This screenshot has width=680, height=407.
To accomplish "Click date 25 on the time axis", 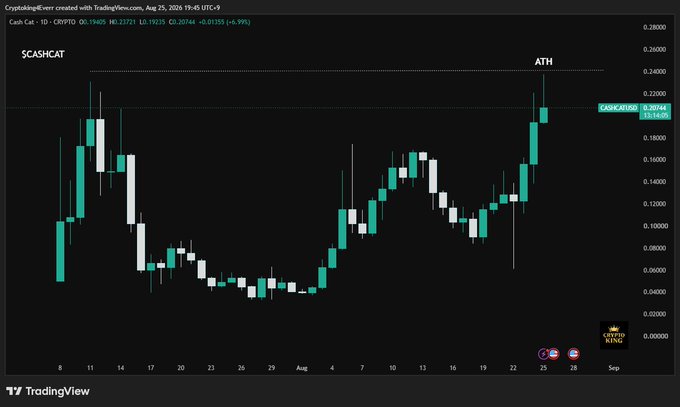I will point(543,368).
